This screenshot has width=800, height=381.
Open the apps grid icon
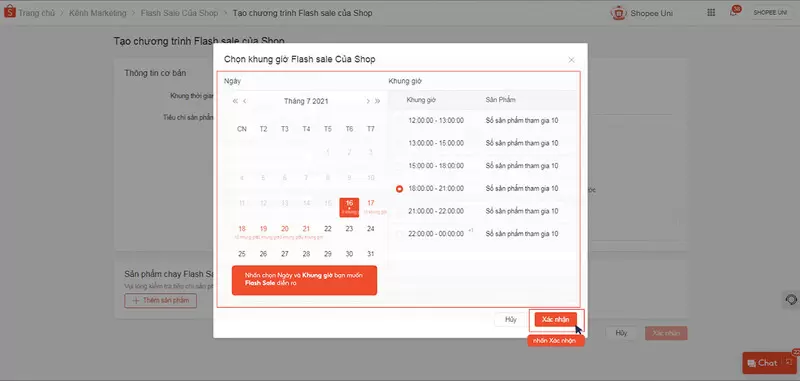711,13
